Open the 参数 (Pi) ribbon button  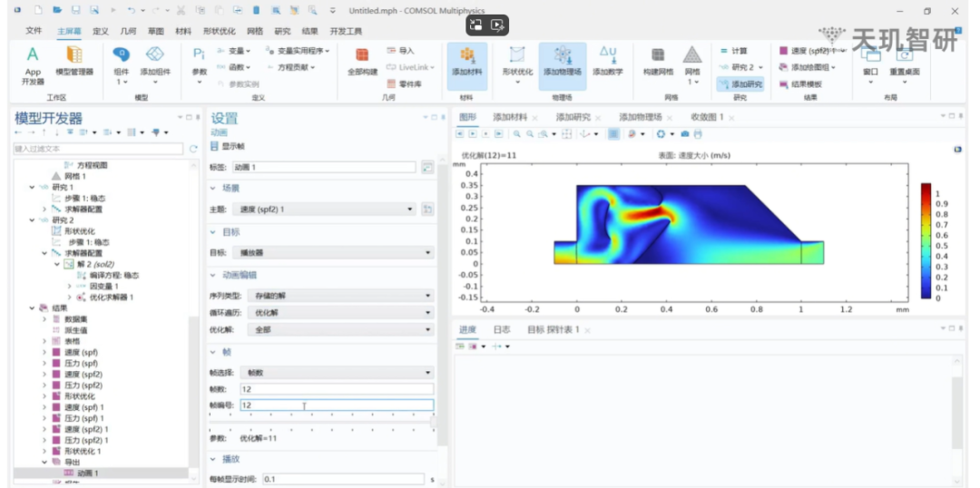[199, 65]
